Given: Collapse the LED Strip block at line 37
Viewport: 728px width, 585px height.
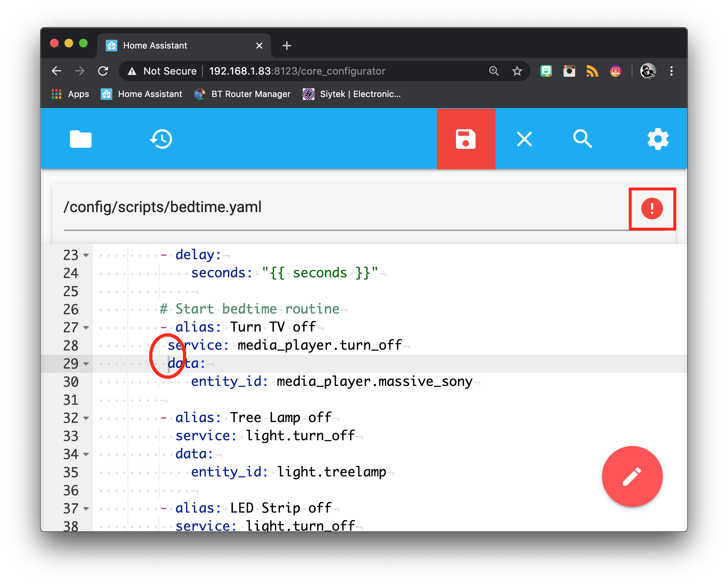Looking at the screenshot, I should tap(86, 508).
